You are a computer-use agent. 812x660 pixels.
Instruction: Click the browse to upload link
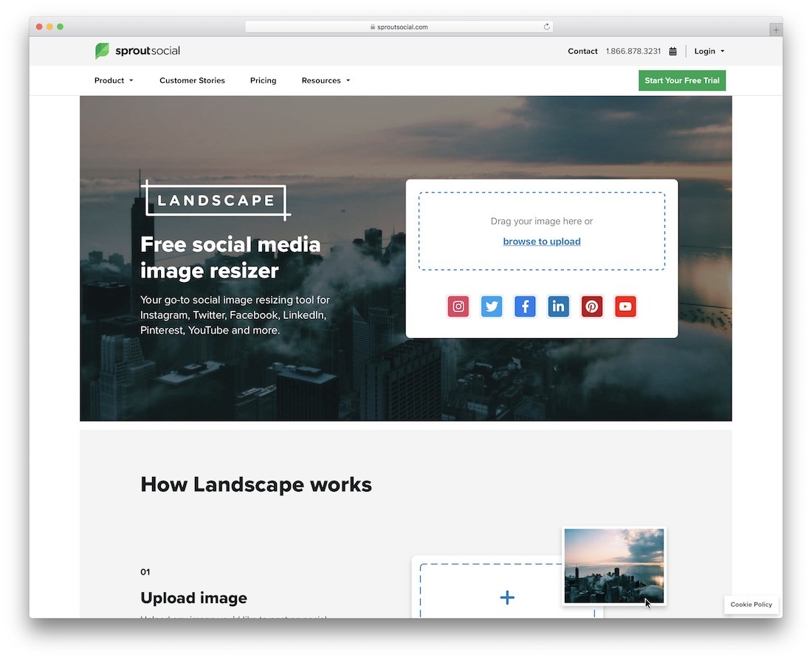tap(542, 241)
